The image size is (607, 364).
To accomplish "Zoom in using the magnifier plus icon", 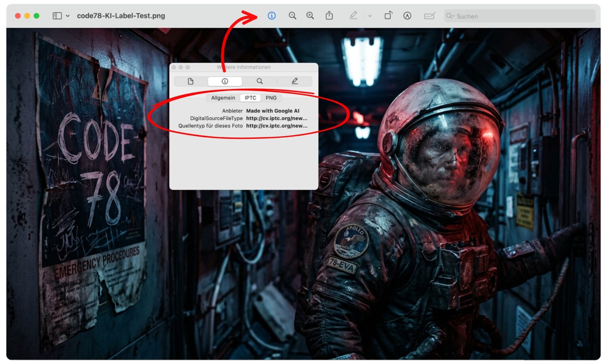I will tap(310, 16).
